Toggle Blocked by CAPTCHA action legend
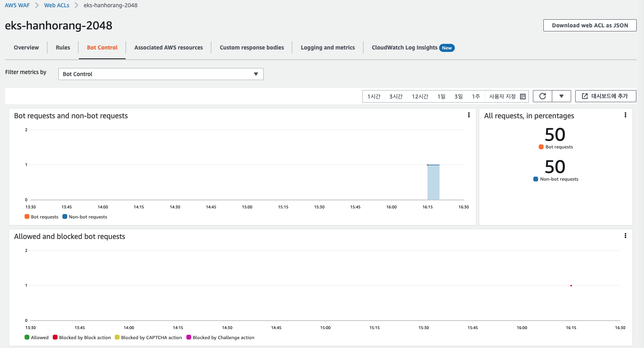The image size is (644, 348). pyautogui.click(x=149, y=338)
